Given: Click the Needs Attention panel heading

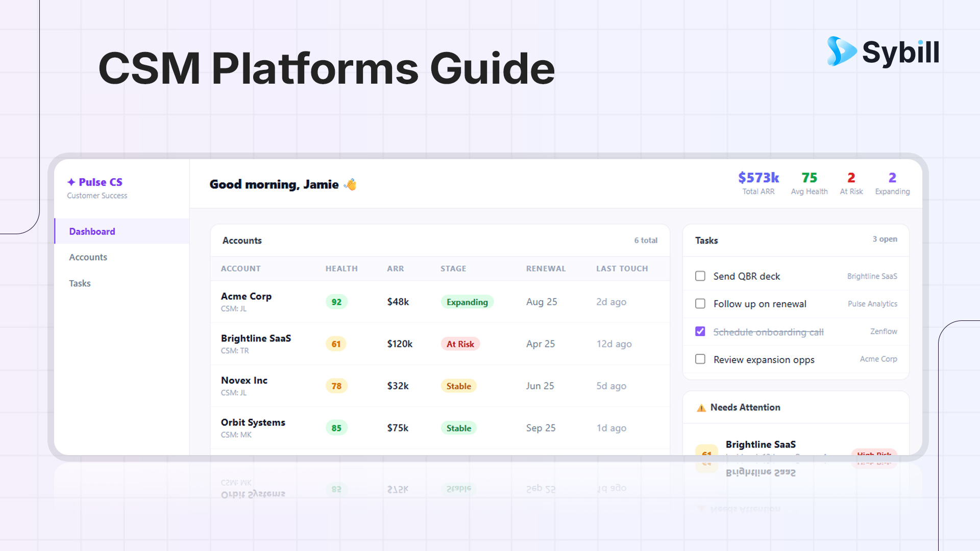Looking at the screenshot, I should [745, 408].
